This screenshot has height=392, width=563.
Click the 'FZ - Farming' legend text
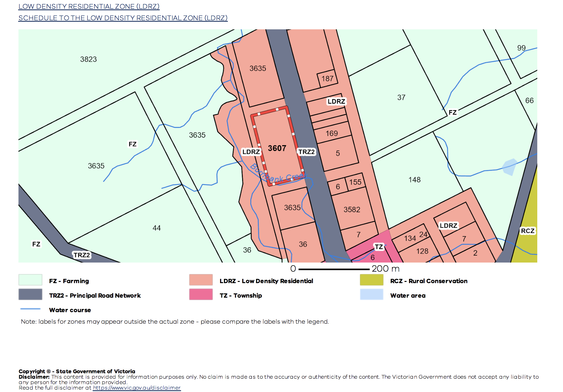pyautogui.click(x=69, y=281)
